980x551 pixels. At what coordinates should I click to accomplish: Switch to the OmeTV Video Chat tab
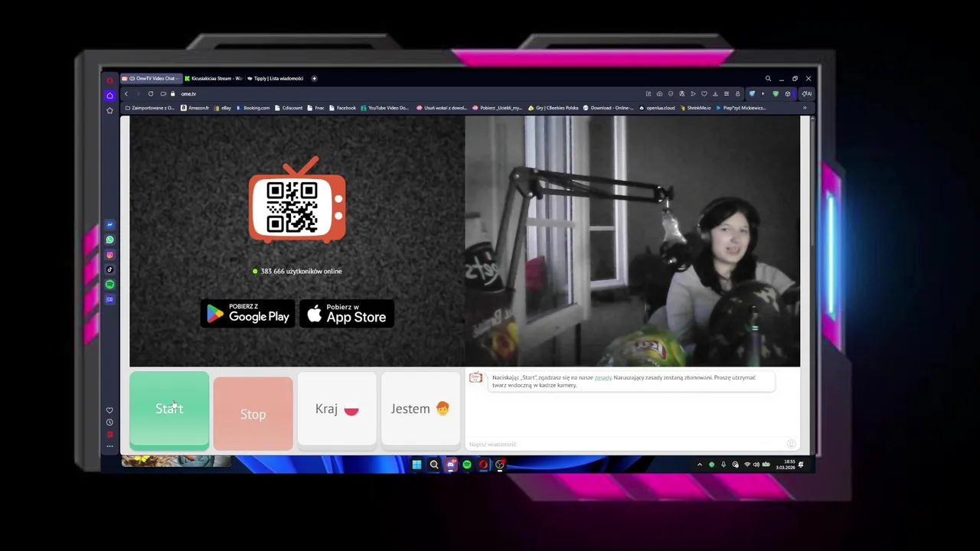tap(150, 78)
